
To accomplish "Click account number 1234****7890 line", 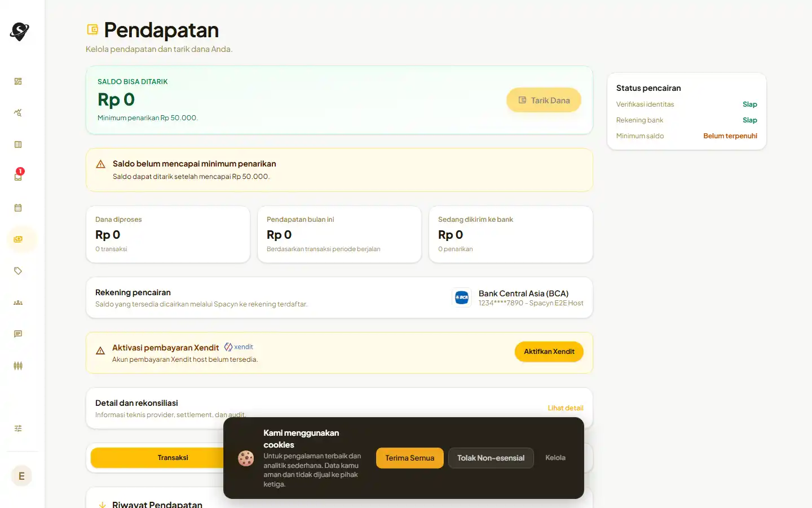I will (x=531, y=303).
